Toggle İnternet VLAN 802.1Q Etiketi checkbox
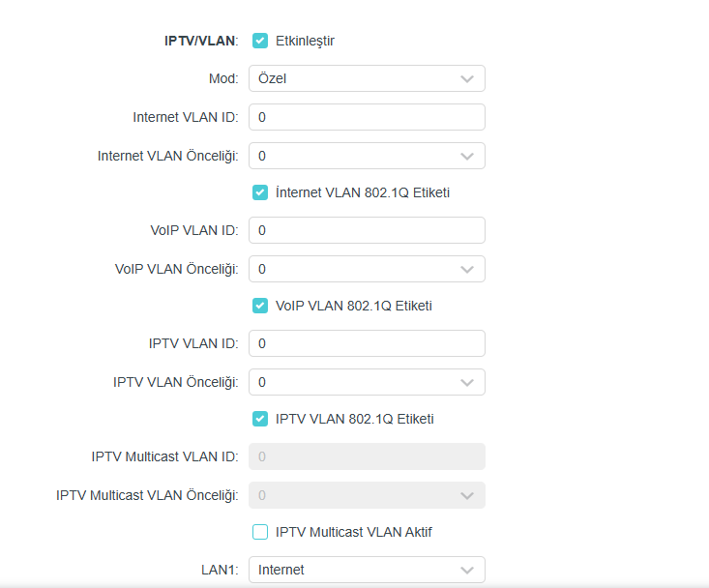The width and height of the screenshot is (709, 588). click(260, 192)
